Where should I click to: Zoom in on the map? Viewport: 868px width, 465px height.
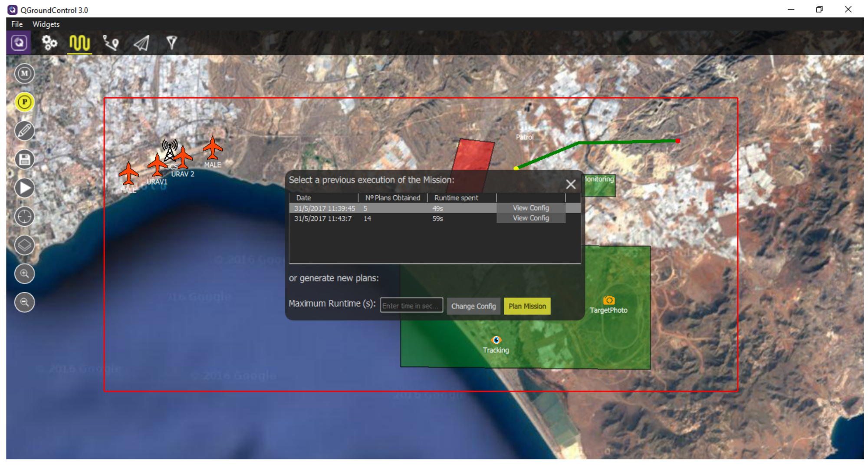[x=25, y=274]
